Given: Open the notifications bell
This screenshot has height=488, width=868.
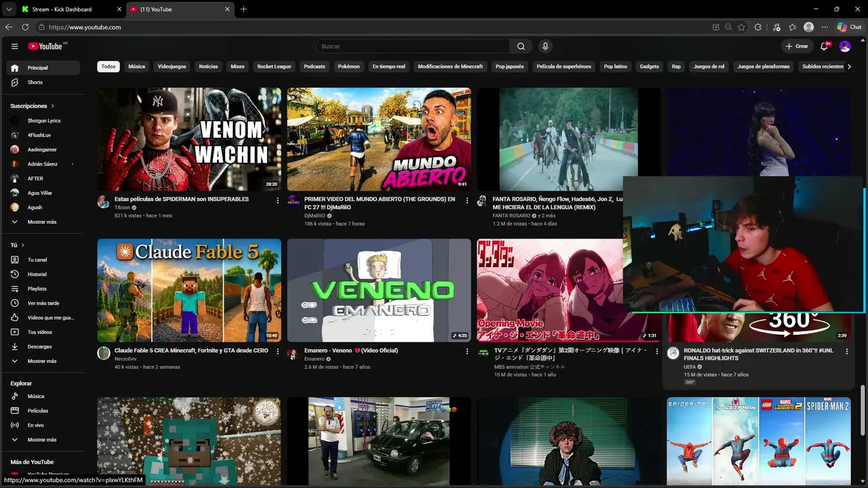Looking at the screenshot, I should [x=825, y=46].
